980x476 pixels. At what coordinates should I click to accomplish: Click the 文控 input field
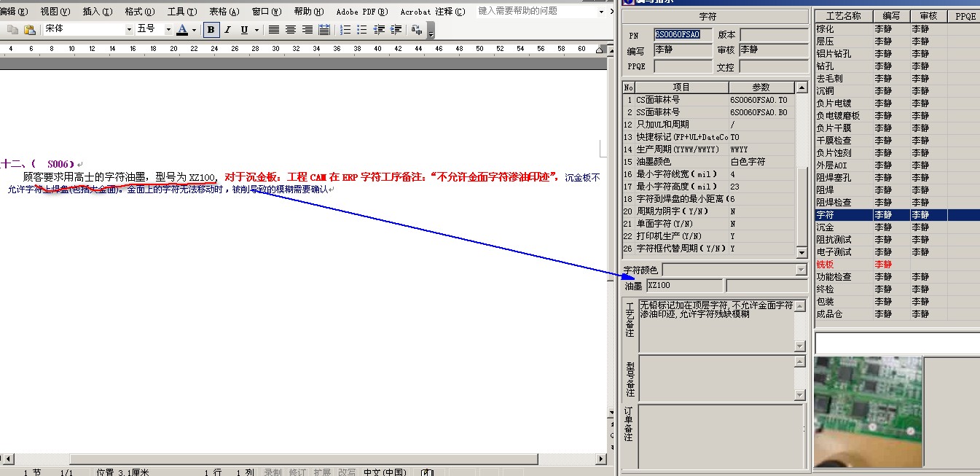773,66
